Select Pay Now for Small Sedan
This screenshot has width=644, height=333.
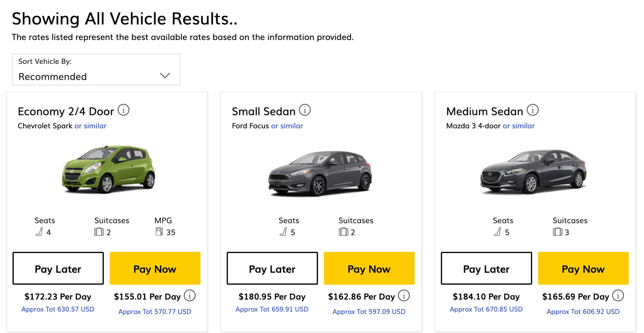click(369, 269)
